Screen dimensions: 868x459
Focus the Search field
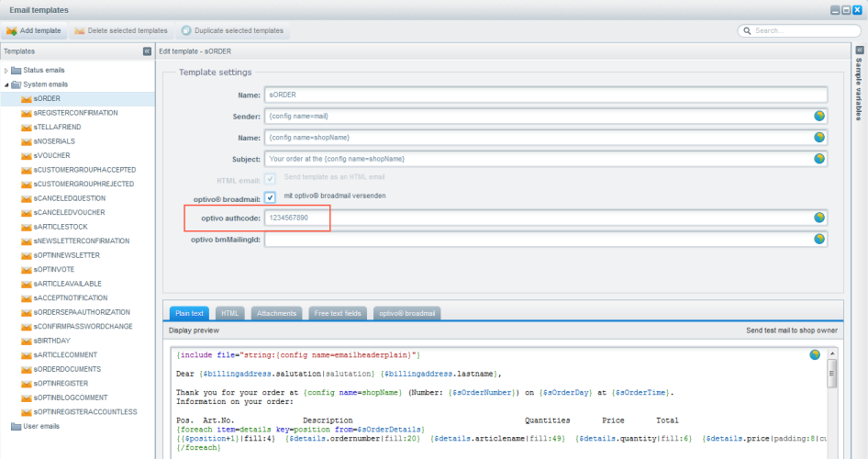pyautogui.click(x=799, y=30)
